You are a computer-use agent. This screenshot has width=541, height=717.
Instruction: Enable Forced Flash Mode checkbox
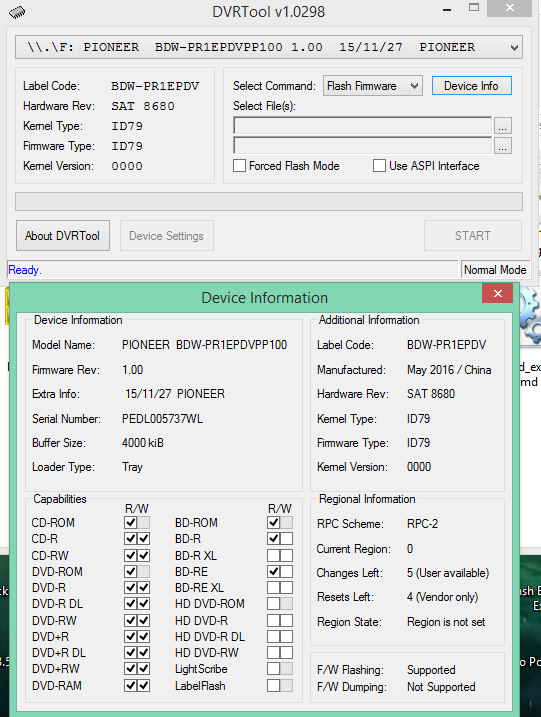[239, 166]
